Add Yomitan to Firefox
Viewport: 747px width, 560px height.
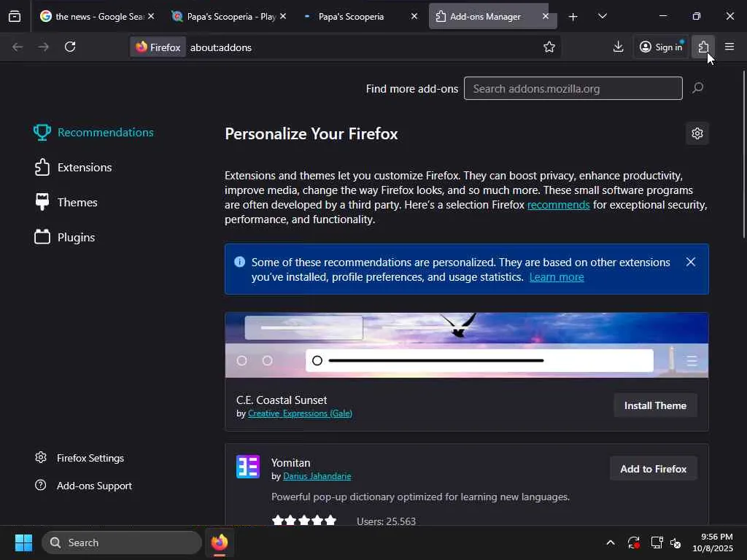click(653, 469)
